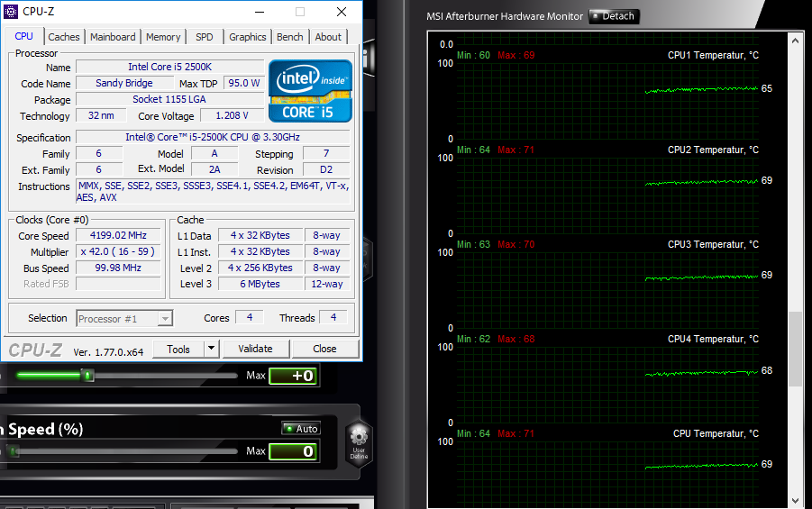Click the Socket 1155 LGA package field
This screenshot has height=509, width=812.
click(x=169, y=99)
